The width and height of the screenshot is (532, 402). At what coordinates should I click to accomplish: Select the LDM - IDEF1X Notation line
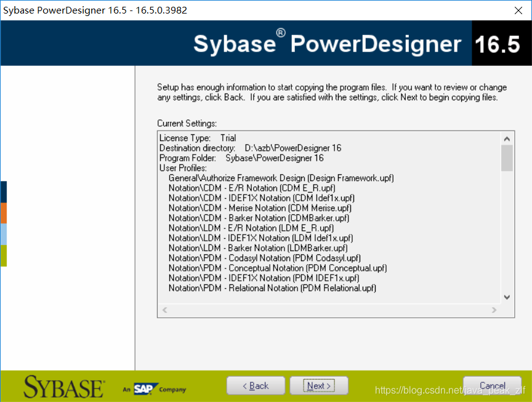click(x=261, y=238)
